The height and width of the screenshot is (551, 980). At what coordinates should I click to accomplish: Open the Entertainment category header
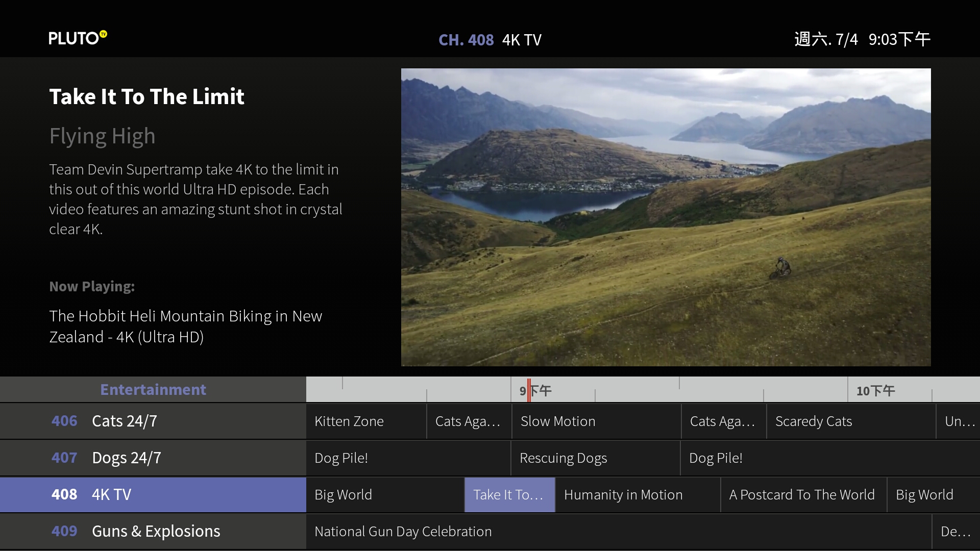pyautogui.click(x=153, y=390)
